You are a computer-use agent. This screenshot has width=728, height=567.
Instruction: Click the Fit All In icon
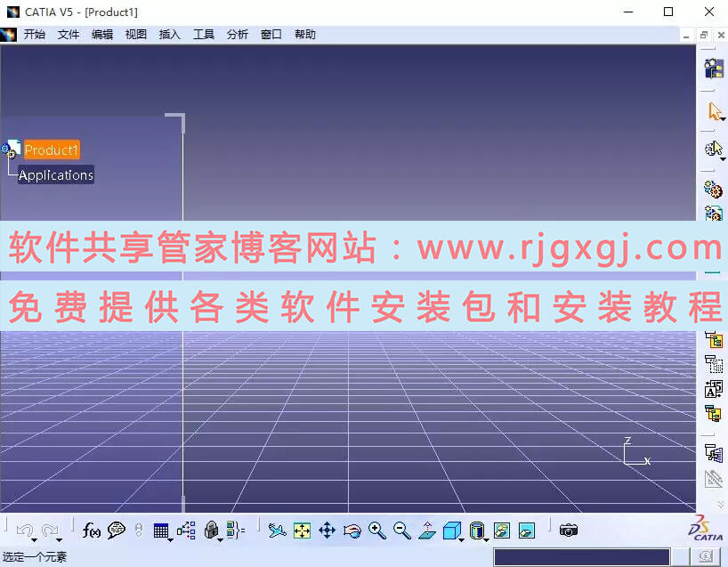tap(303, 531)
